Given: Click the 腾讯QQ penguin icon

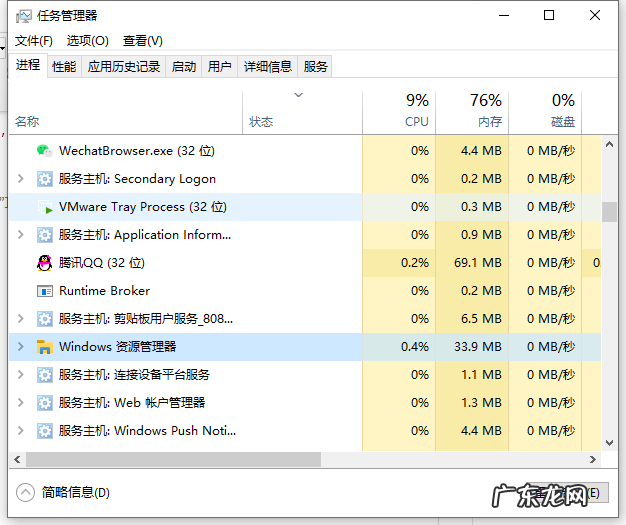Looking at the screenshot, I should [44, 263].
